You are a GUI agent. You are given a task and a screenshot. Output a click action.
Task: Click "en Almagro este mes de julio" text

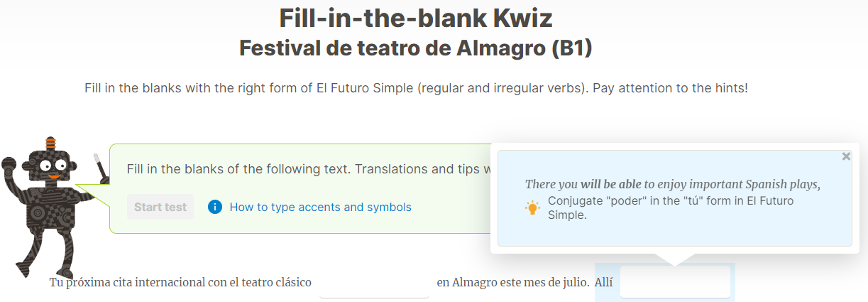pos(512,282)
